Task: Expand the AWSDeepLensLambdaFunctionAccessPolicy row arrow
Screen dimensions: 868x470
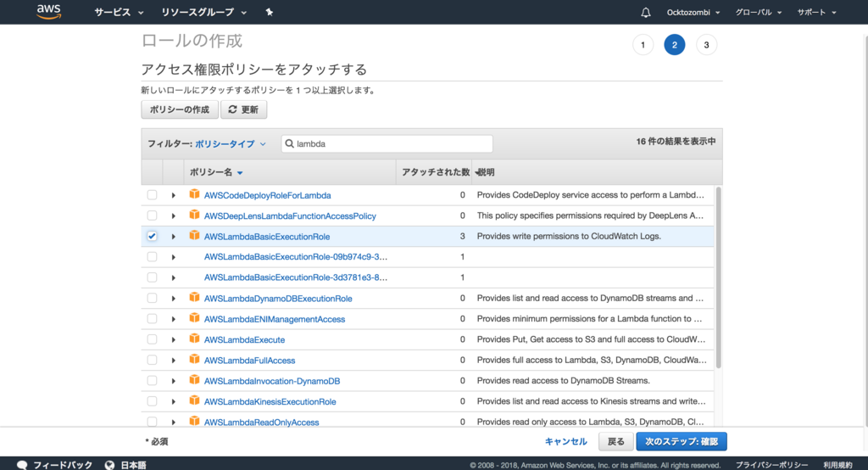Action: (173, 215)
